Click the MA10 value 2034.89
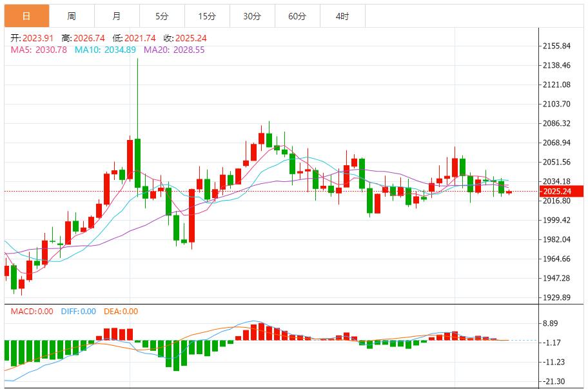The width and height of the screenshot is (588, 389). coord(120,50)
